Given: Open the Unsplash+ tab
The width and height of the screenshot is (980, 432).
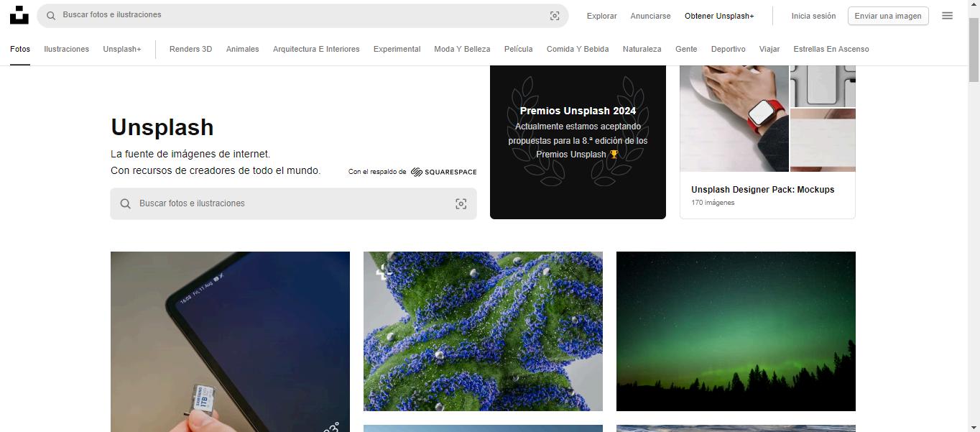Looking at the screenshot, I should [122, 49].
